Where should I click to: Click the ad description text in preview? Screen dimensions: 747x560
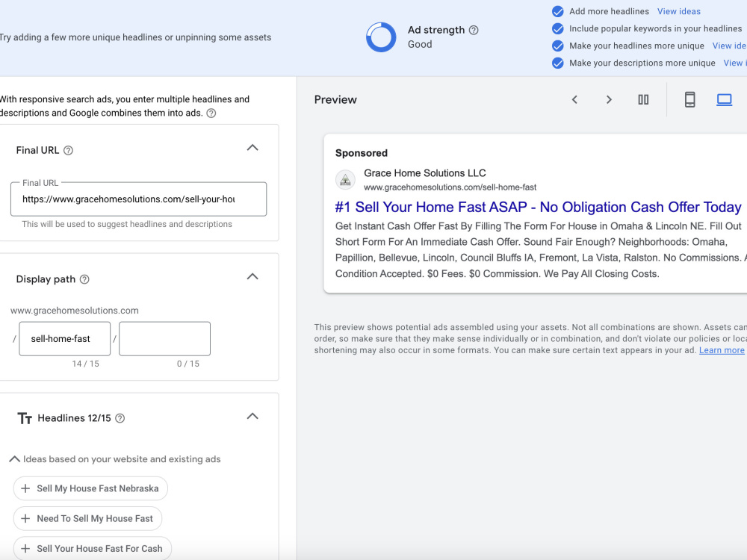pyautogui.click(x=541, y=250)
